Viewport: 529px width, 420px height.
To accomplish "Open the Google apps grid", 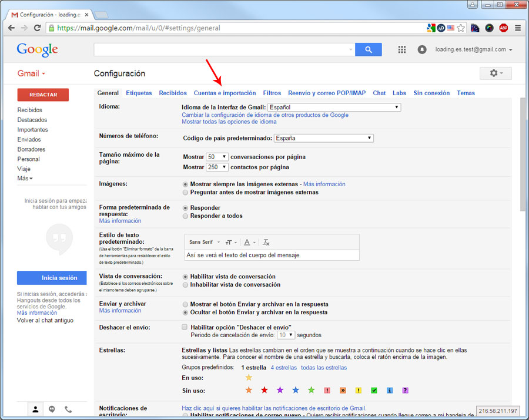I will [402, 49].
